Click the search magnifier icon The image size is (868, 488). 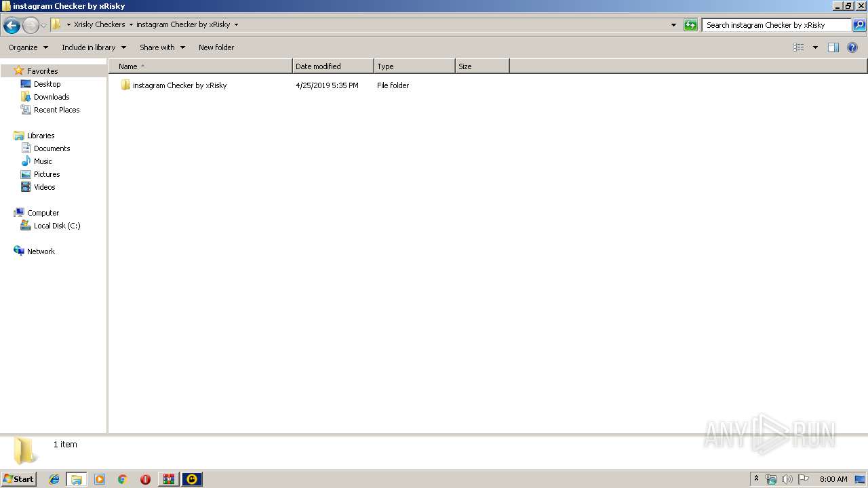coord(859,25)
